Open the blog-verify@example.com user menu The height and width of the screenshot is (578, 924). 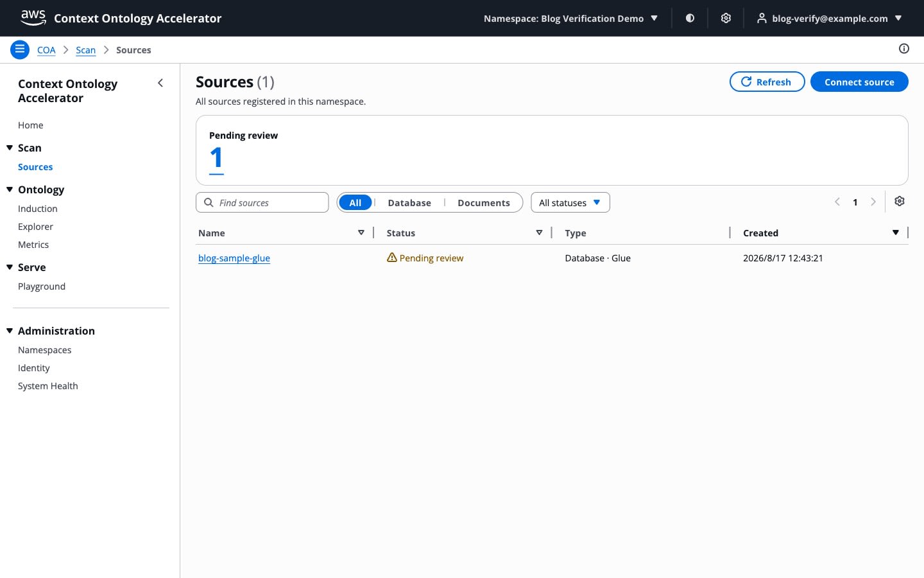(829, 18)
